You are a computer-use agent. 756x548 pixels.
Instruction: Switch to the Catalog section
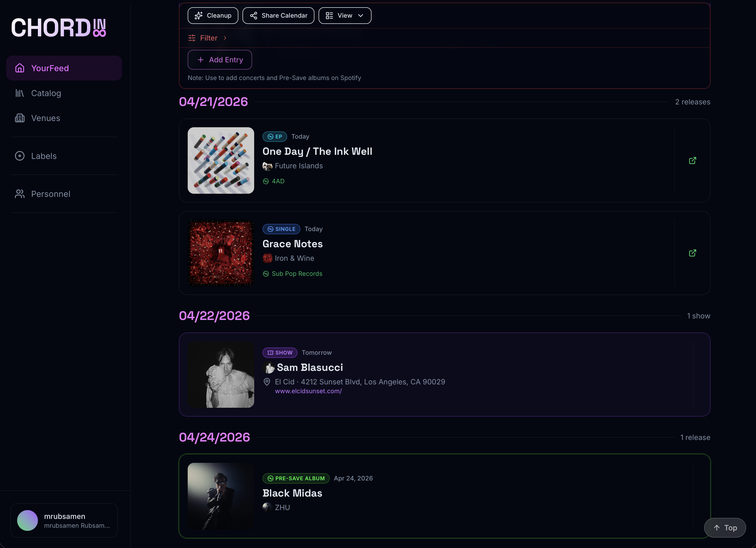[x=46, y=93]
